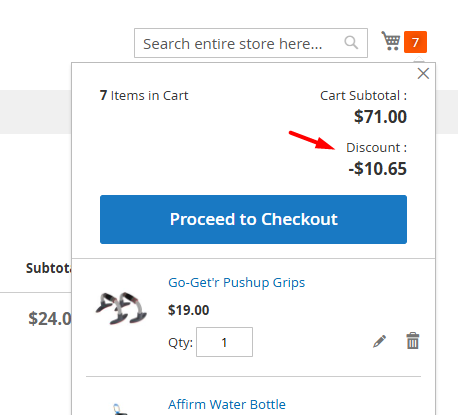Click the orange cart item counter badge
458x415 pixels.
(415, 42)
